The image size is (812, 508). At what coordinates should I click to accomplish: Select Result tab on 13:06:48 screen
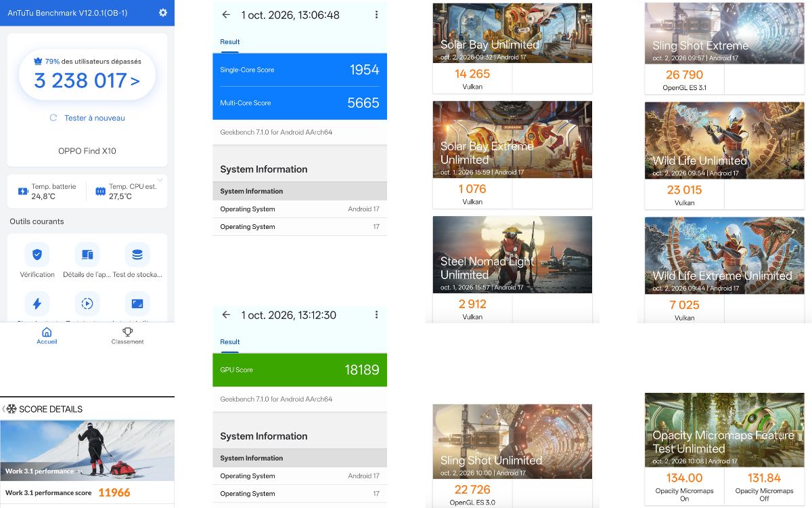pos(230,42)
